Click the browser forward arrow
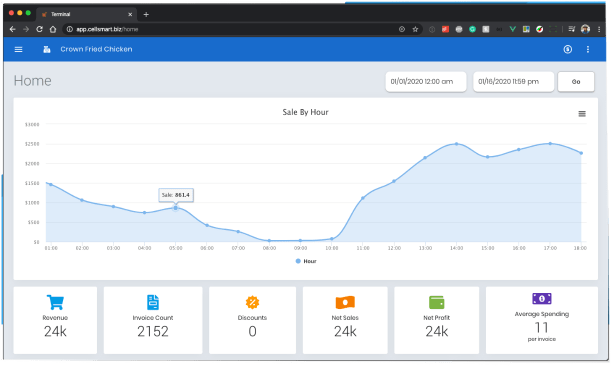Viewport: 614px width, 367px height. coord(26,29)
